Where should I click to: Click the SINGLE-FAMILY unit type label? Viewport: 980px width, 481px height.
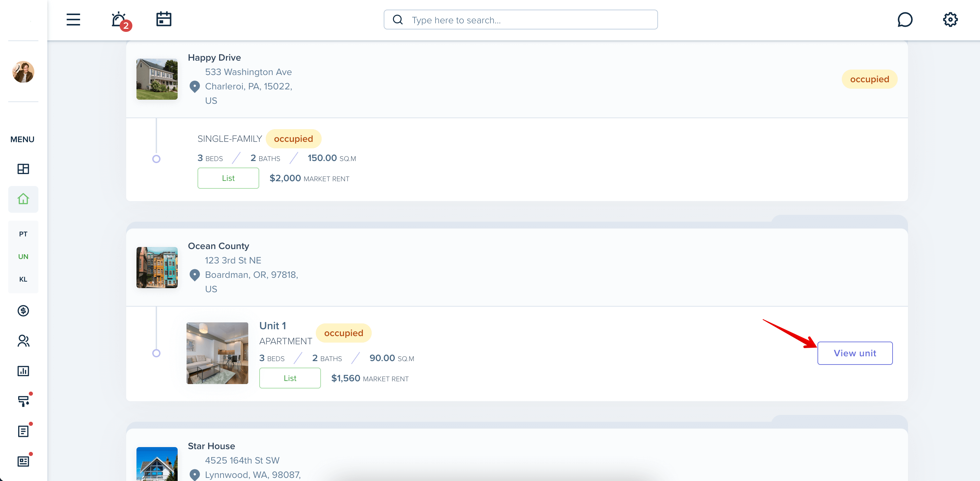229,139
